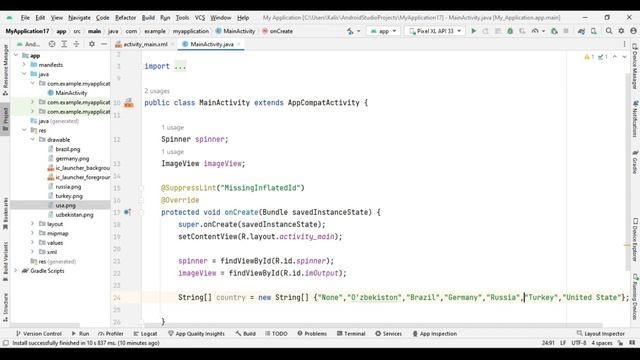Open the Build menu
The width and height of the screenshot is (640, 360).
coord(148,18)
